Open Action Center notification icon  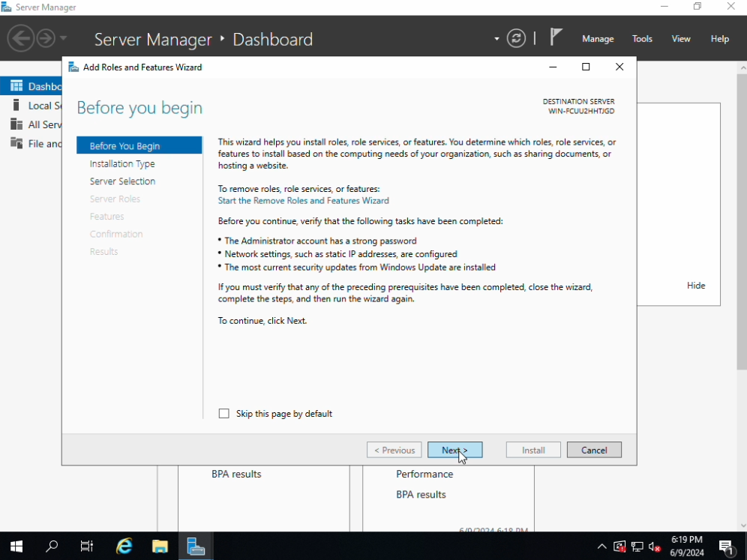[726, 547]
